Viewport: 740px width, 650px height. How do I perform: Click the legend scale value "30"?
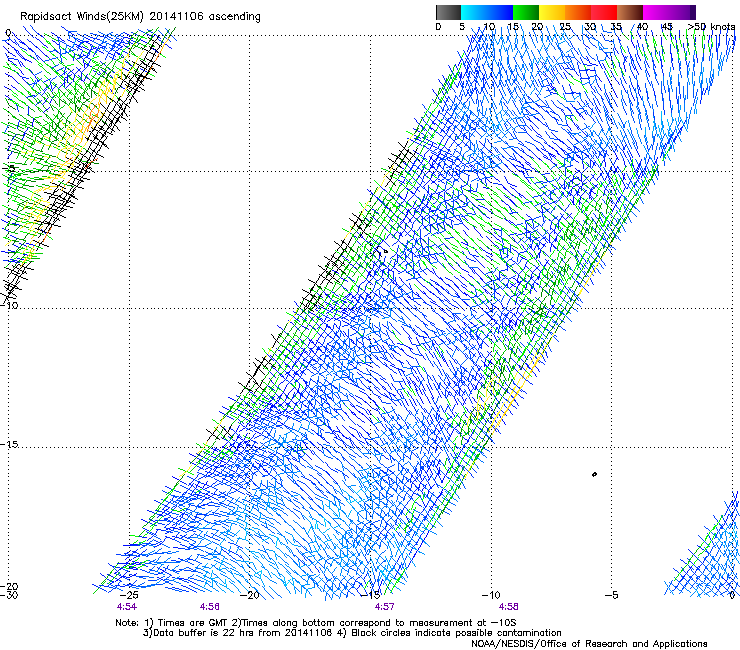[x=590, y=26]
